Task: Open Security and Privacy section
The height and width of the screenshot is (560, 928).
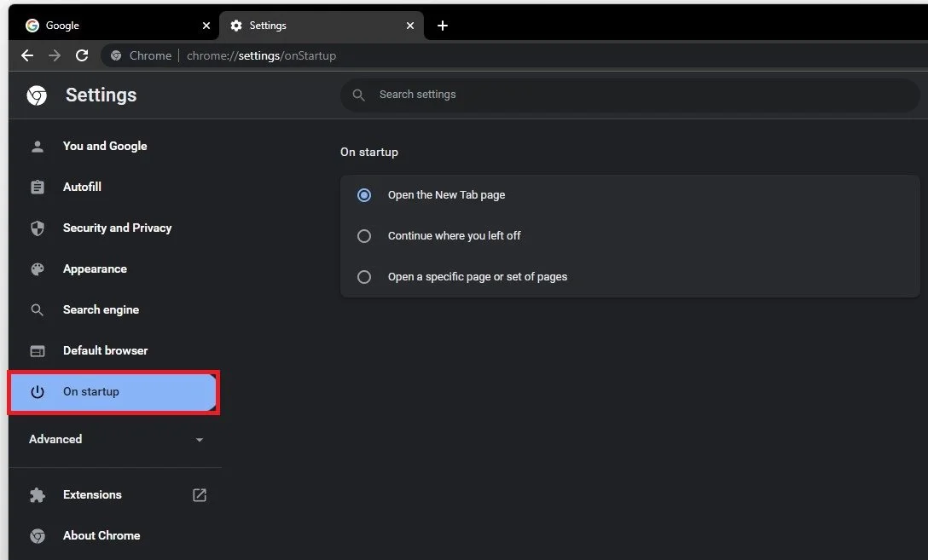Action: (x=115, y=228)
